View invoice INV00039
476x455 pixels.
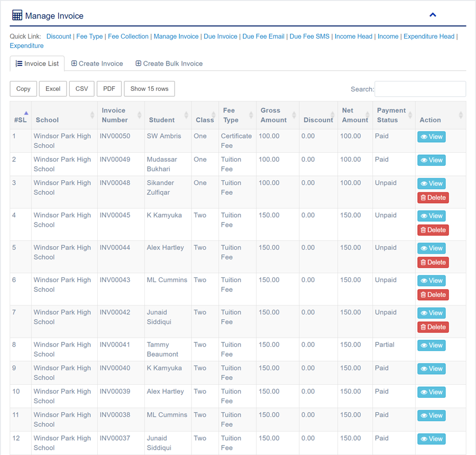tap(432, 392)
